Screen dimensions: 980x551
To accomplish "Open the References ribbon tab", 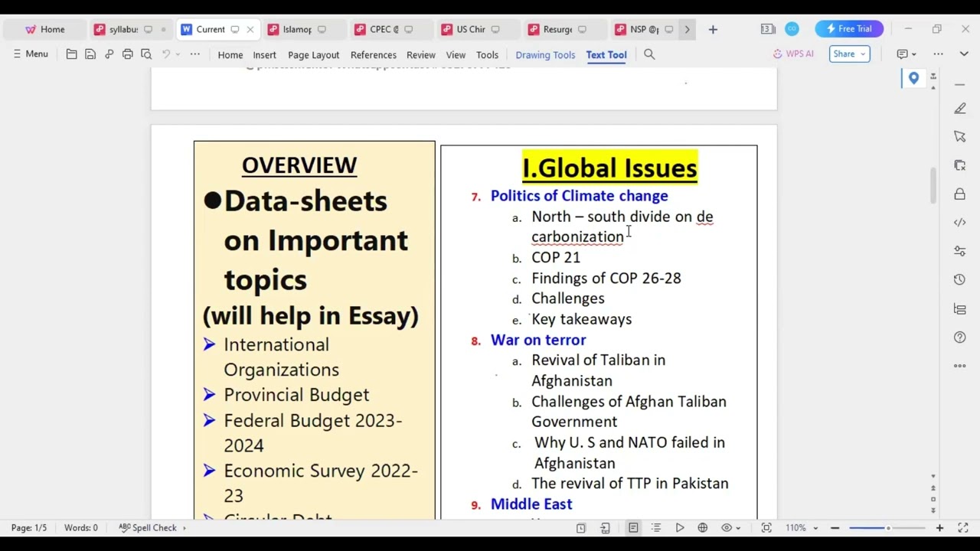I will (x=373, y=55).
